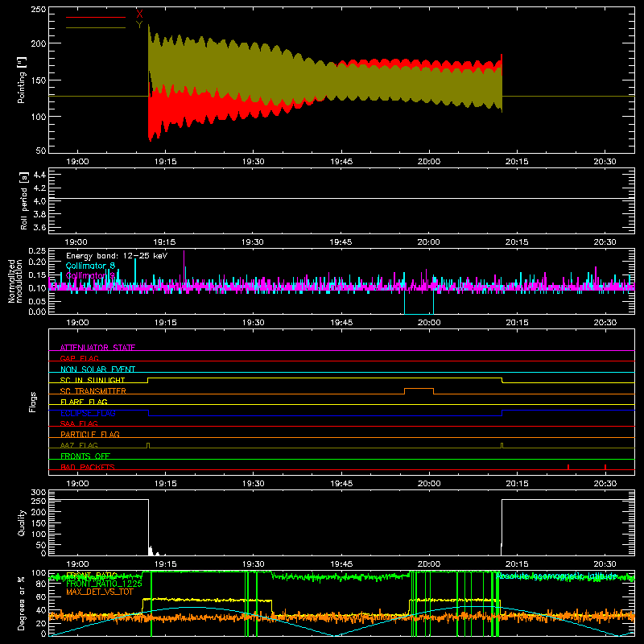Screen dimensions: 644x644
Task: Click the BAD_PACKETS flag label
Action: [x=88, y=467]
